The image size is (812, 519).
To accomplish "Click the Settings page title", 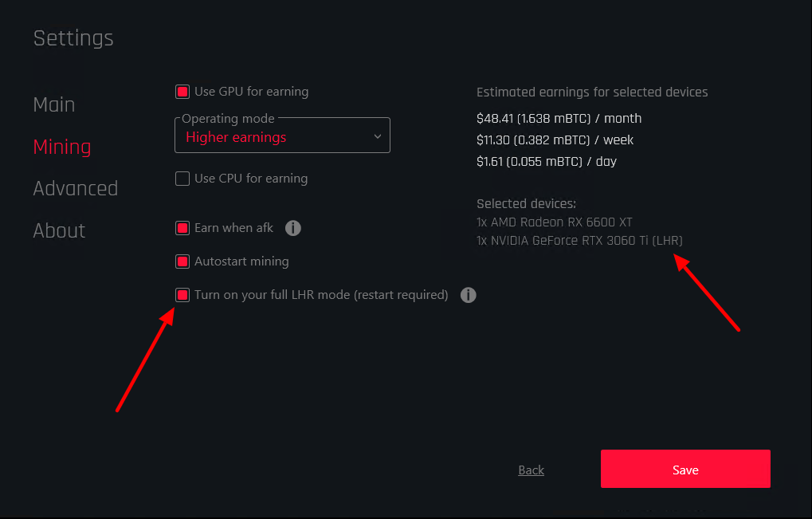I will pyautogui.click(x=73, y=38).
